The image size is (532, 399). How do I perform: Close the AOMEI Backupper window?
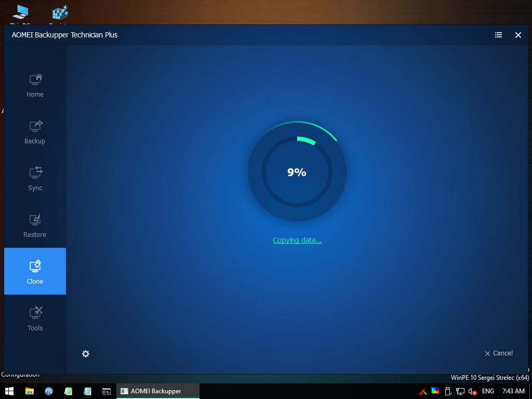518,35
